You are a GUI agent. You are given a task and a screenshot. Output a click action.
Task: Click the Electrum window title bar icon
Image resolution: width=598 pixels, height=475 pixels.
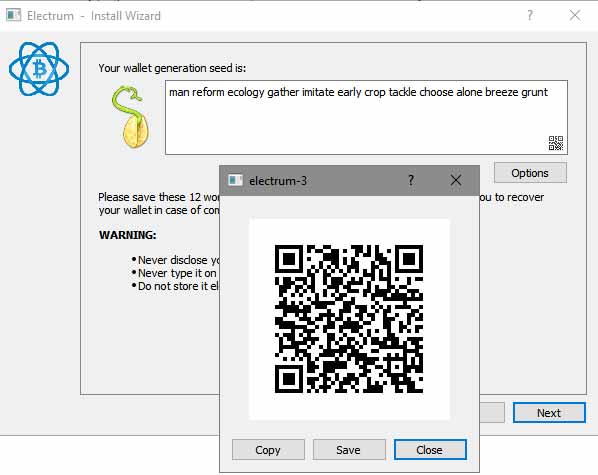tap(14, 16)
